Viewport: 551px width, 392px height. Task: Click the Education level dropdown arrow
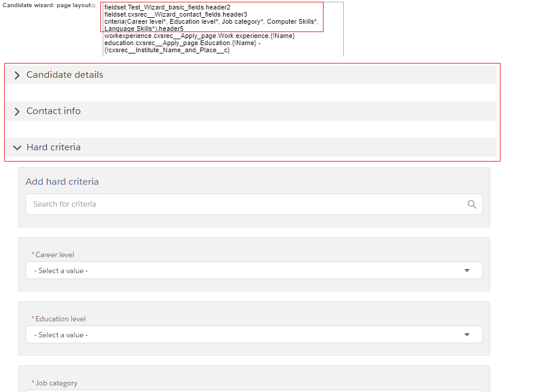pyautogui.click(x=467, y=334)
